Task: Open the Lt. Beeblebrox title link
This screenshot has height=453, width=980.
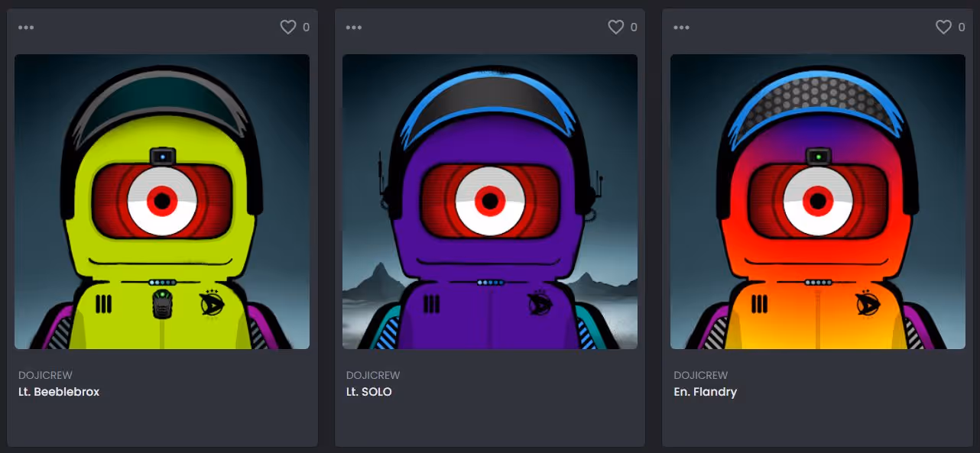Action: click(x=59, y=392)
